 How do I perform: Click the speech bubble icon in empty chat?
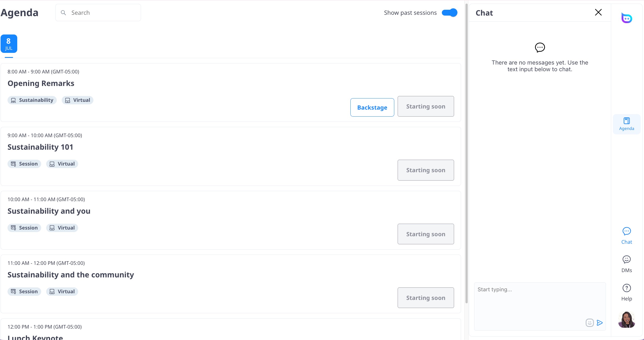[x=540, y=48]
